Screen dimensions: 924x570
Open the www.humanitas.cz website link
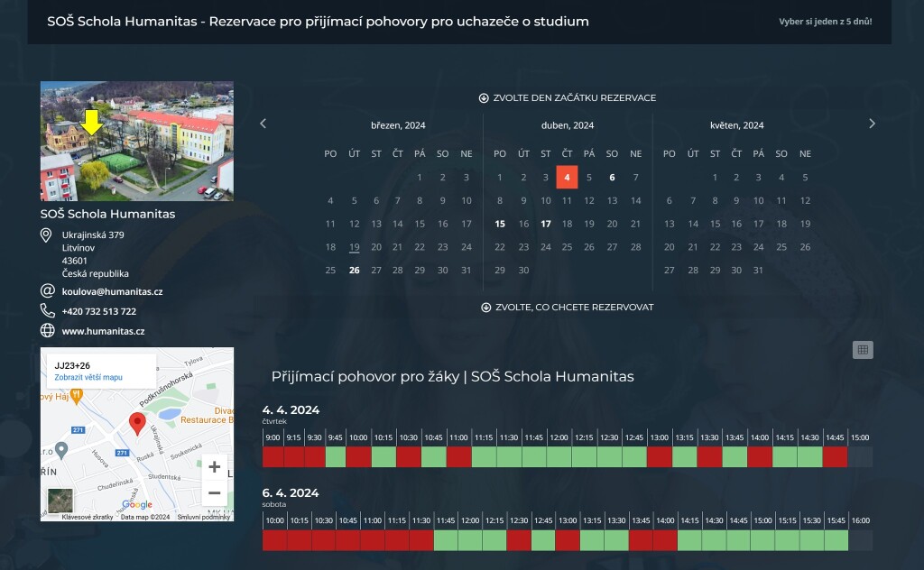point(103,331)
